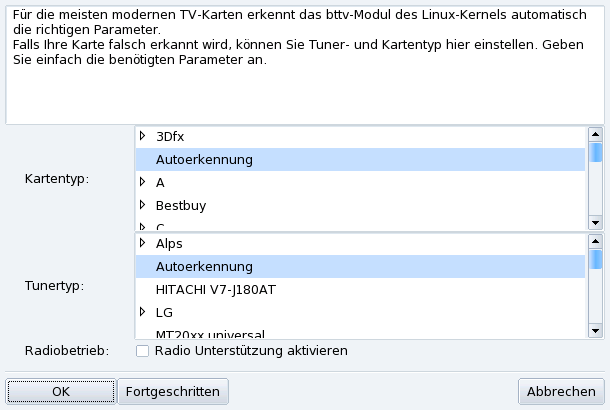Select Autoerkennung in the Kartentyp list
610x410 pixels.
pyautogui.click(x=204, y=160)
